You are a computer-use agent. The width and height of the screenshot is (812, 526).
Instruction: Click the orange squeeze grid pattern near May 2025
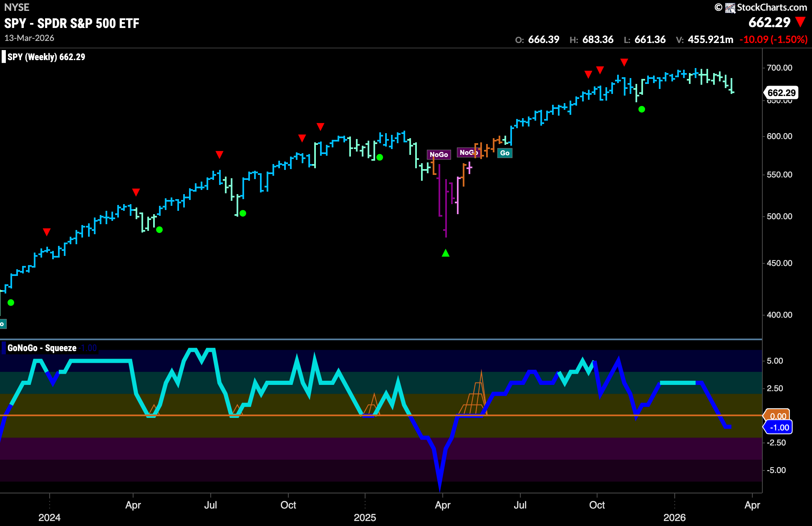tap(474, 393)
